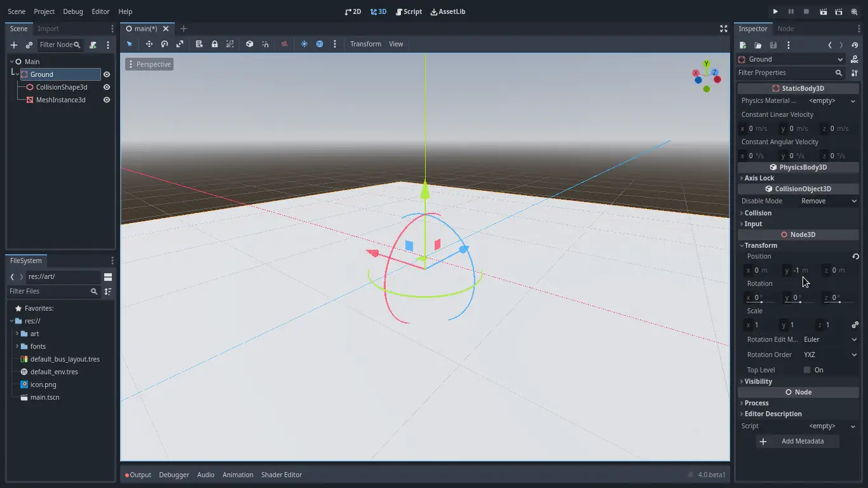868x488 pixels.
Task: Click the Add Metadata button
Action: point(797,441)
